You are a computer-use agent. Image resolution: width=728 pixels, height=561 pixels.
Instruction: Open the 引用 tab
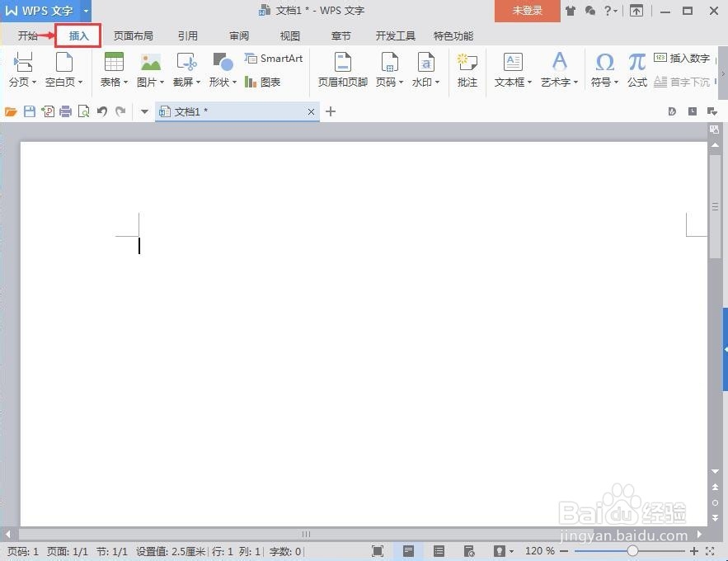tap(188, 35)
